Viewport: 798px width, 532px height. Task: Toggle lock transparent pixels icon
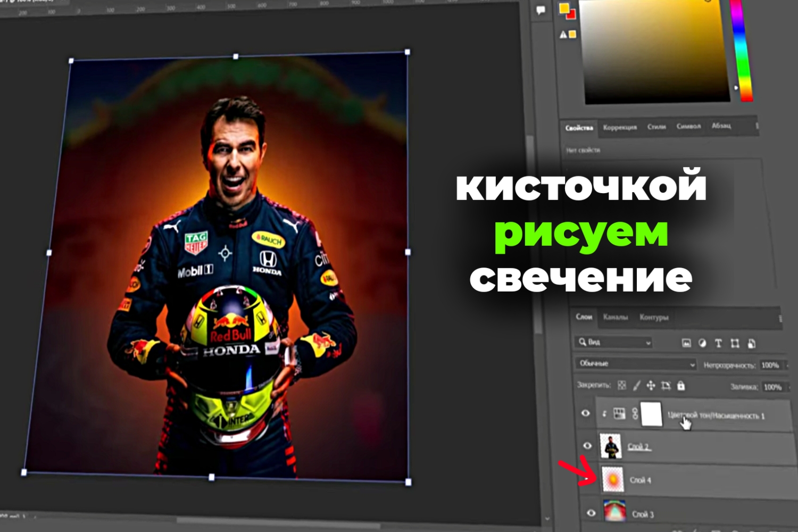coord(621,385)
